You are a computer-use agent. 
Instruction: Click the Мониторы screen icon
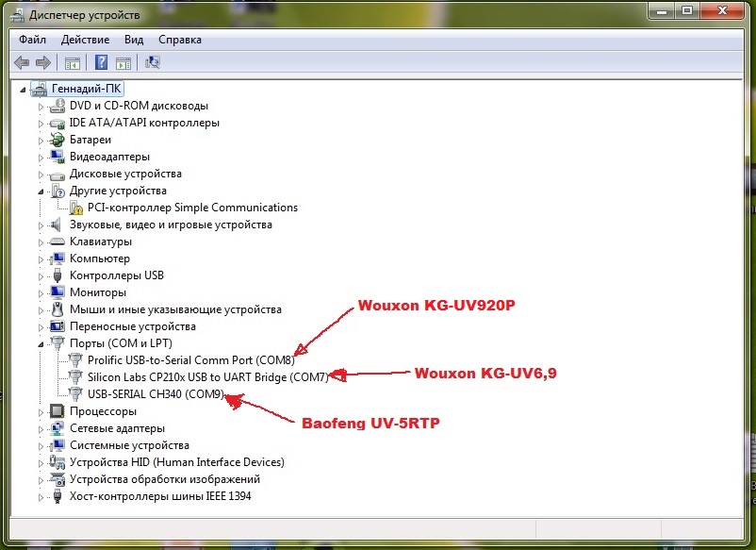coord(58,292)
